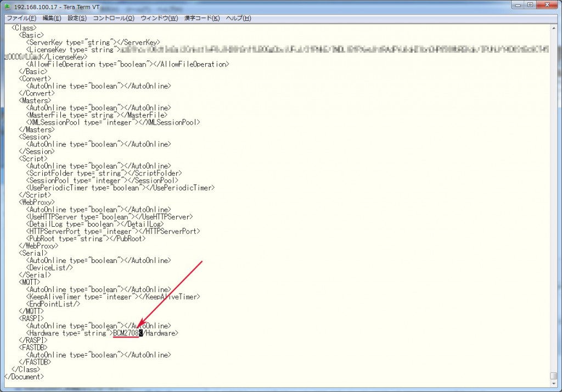Image resolution: width=562 pixels, height=392 pixels.
Task: Click the UseHTTPServer boolean line
Action: [x=109, y=217]
